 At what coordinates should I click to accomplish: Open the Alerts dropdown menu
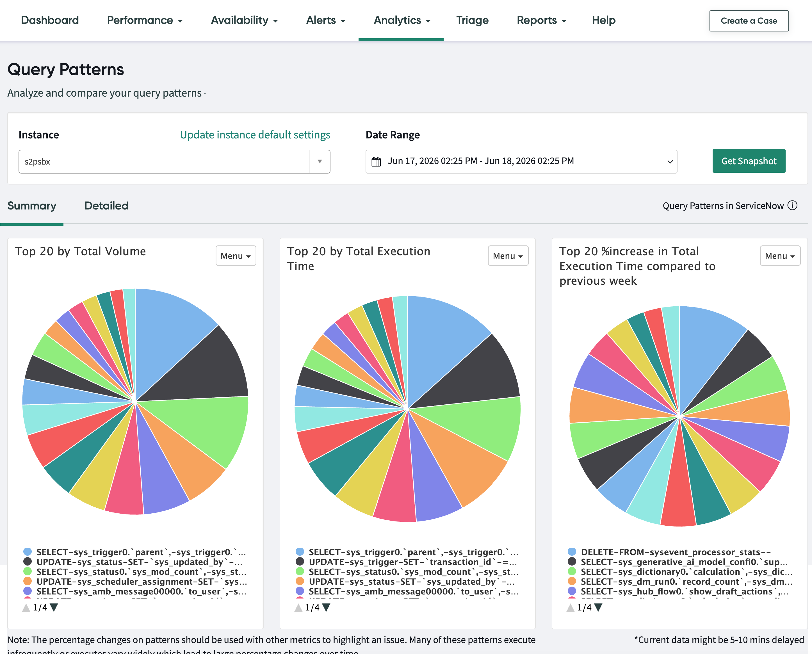pyautogui.click(x=326, y=20)
